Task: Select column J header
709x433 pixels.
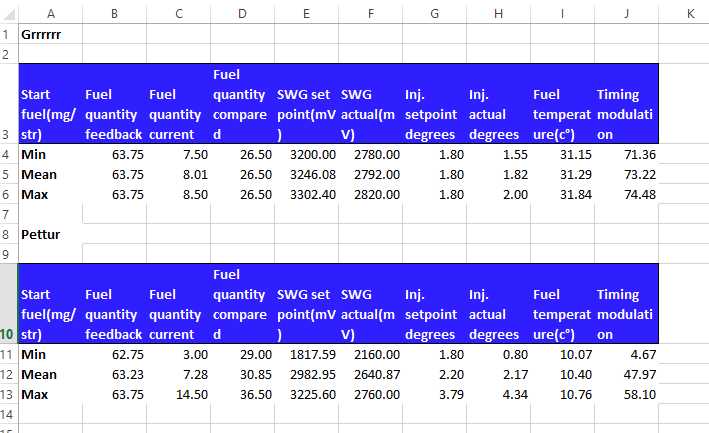Action: click(x=627, y=14)
